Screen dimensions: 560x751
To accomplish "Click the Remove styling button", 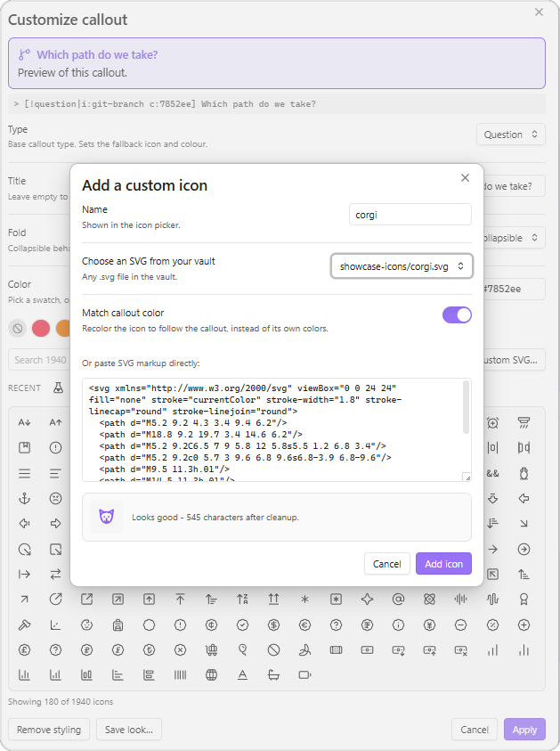I will pos(49,730).
